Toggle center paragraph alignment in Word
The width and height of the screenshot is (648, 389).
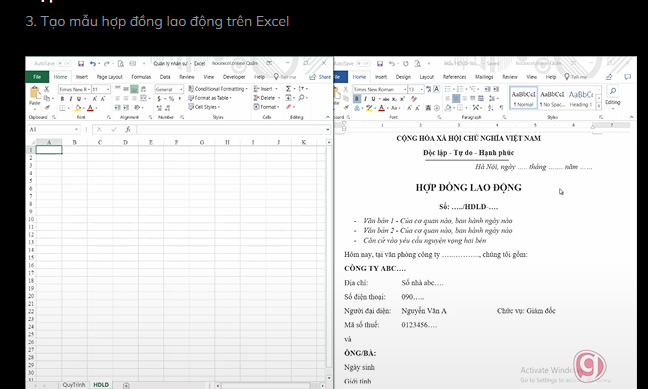(456, 98)
